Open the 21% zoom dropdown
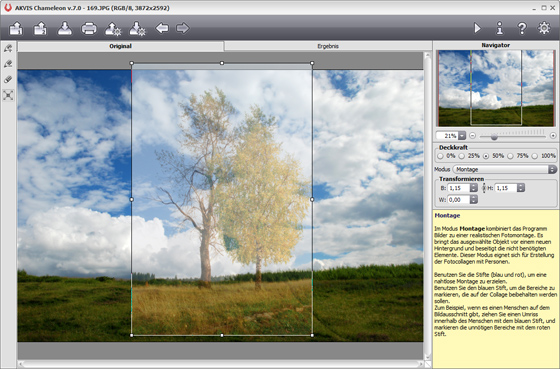Image resolution: width=560 pixels, height=369 pixels. point(462,136)
